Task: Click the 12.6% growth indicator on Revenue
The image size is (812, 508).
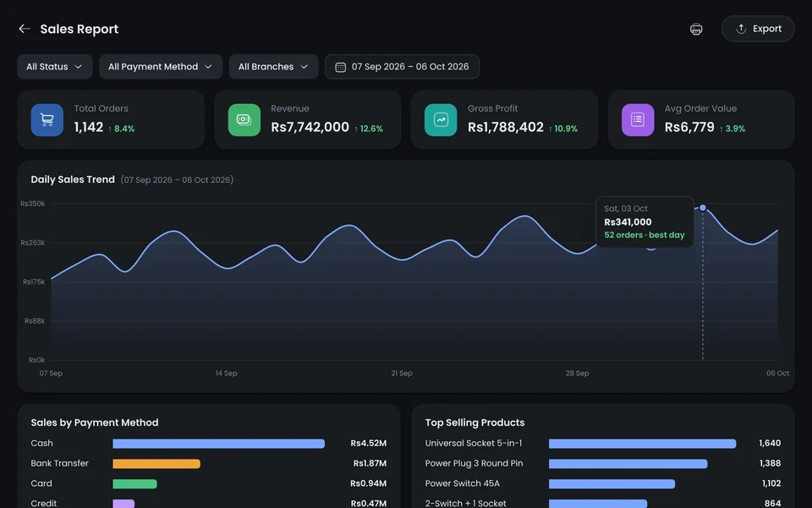Action: pos(369,129)
